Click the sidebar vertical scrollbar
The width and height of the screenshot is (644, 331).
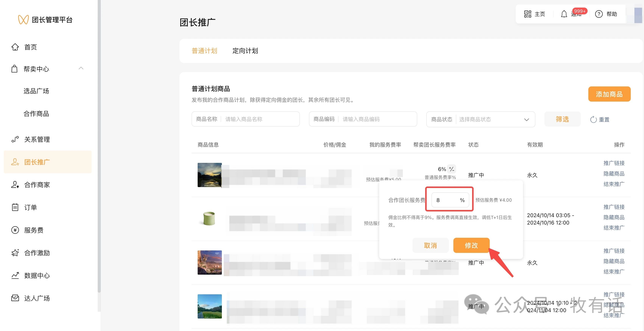point(99,146)
